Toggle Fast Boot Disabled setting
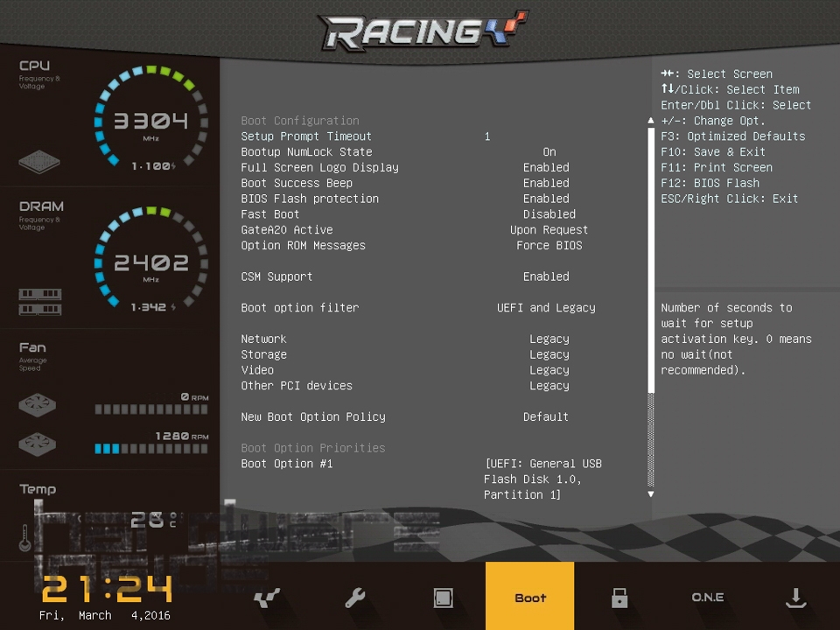The image size is (840, 630). [549, 214]
